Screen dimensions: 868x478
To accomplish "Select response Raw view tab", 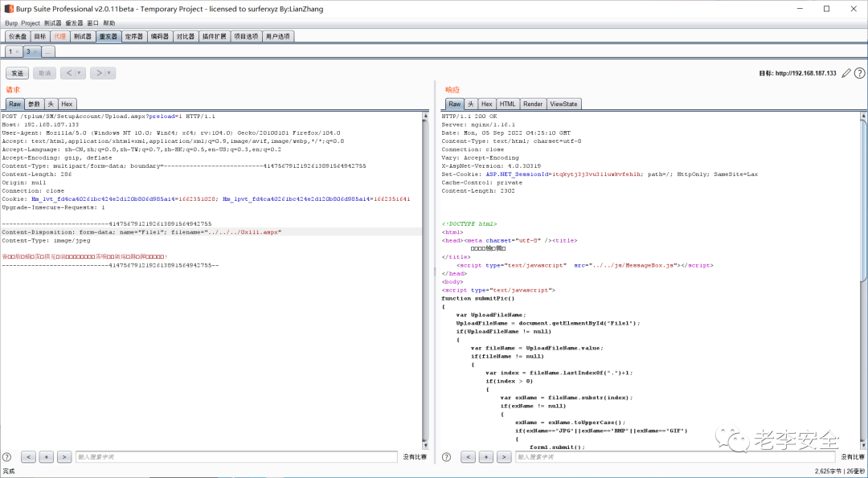I will tap(454, 104).
